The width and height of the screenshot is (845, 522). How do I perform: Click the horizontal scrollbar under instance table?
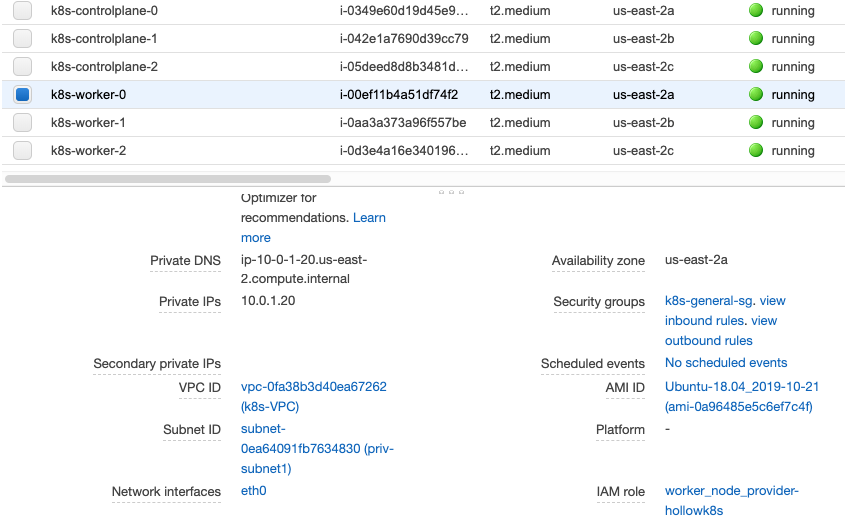coord(168,179)
